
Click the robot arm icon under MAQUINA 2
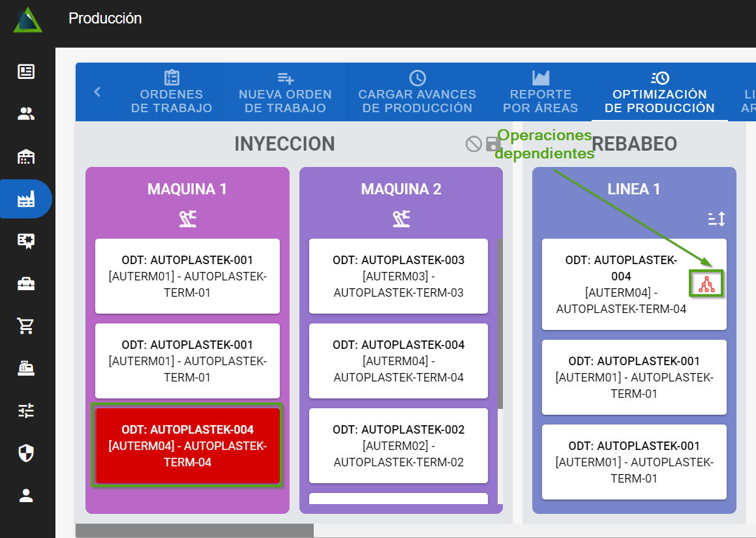(401, 219)
